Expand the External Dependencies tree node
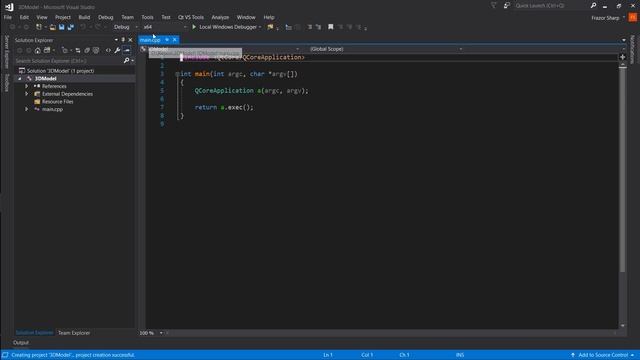 point(27,94)
